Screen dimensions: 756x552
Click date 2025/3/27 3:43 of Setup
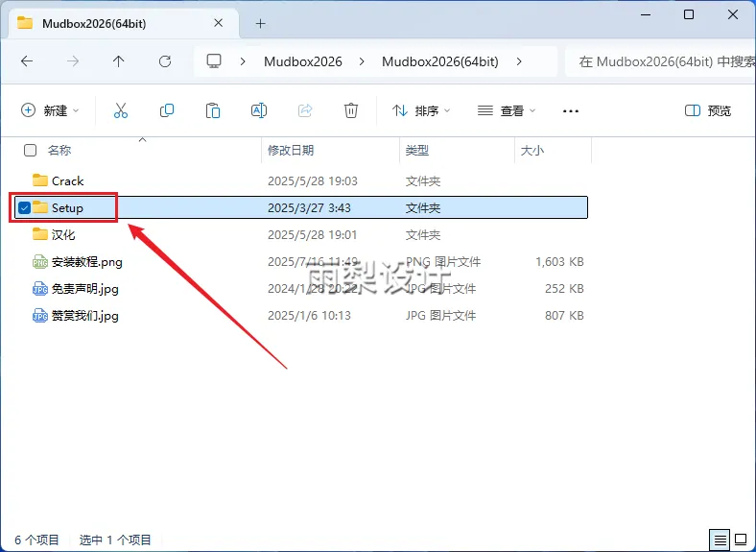pos(309,208)
